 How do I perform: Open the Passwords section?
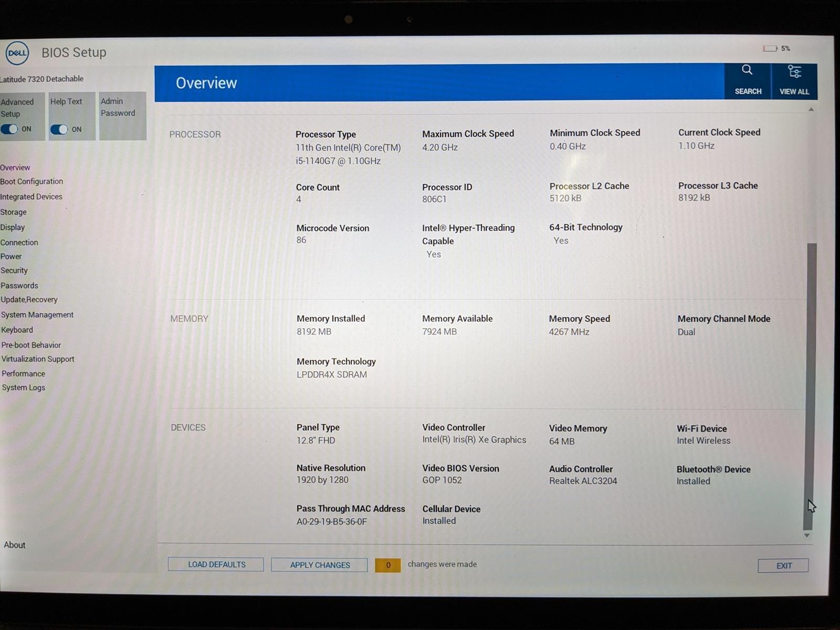(19, 286)
